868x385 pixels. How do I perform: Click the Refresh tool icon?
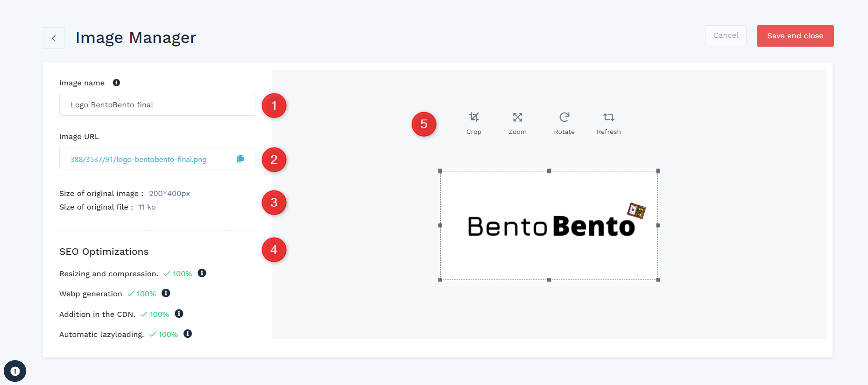coord(608,117)
